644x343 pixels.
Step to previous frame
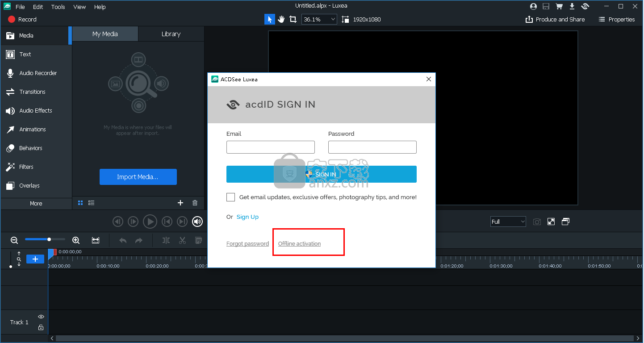click(117, 222)
